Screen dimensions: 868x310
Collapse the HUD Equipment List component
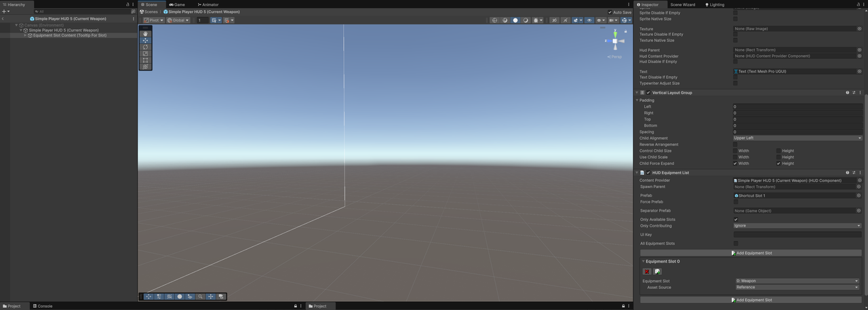click(x=637, y=172)
